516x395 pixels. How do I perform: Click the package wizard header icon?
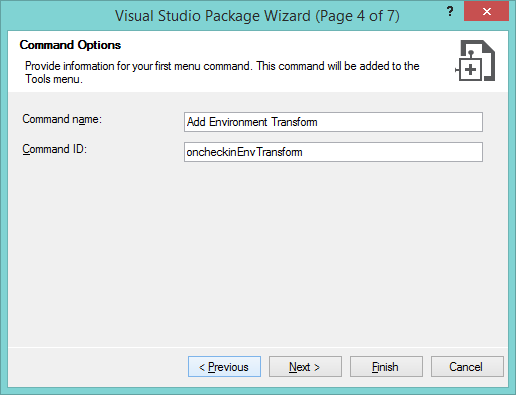pos(475,60)
